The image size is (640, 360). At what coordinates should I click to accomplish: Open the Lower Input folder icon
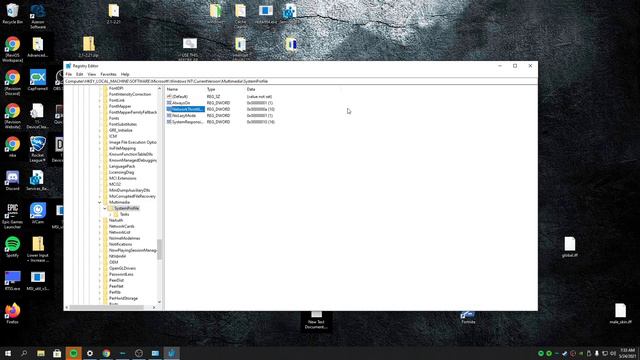click(38, 249)
